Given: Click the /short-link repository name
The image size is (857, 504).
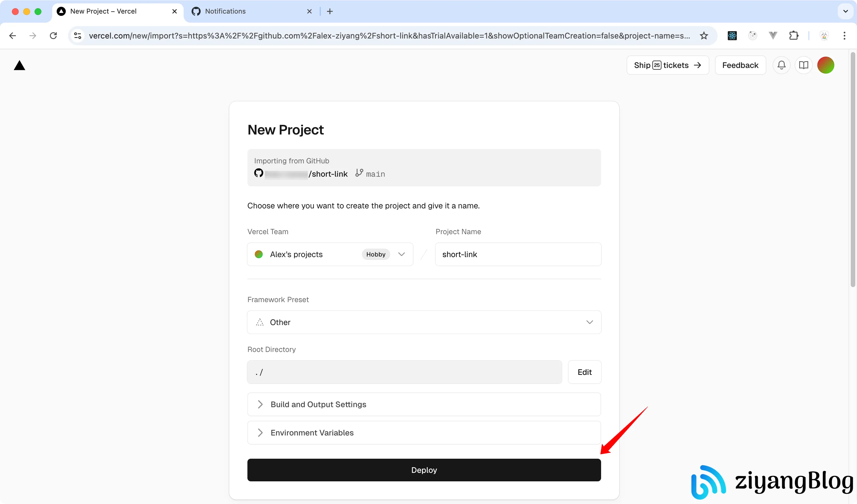Looking at the screenshot, I should (328, 174).
